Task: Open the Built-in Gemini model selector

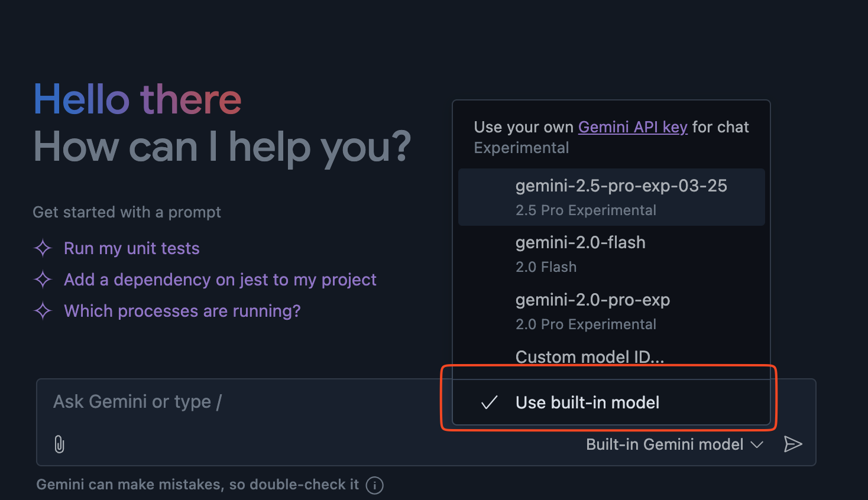Action: click(x=665, y=444)
